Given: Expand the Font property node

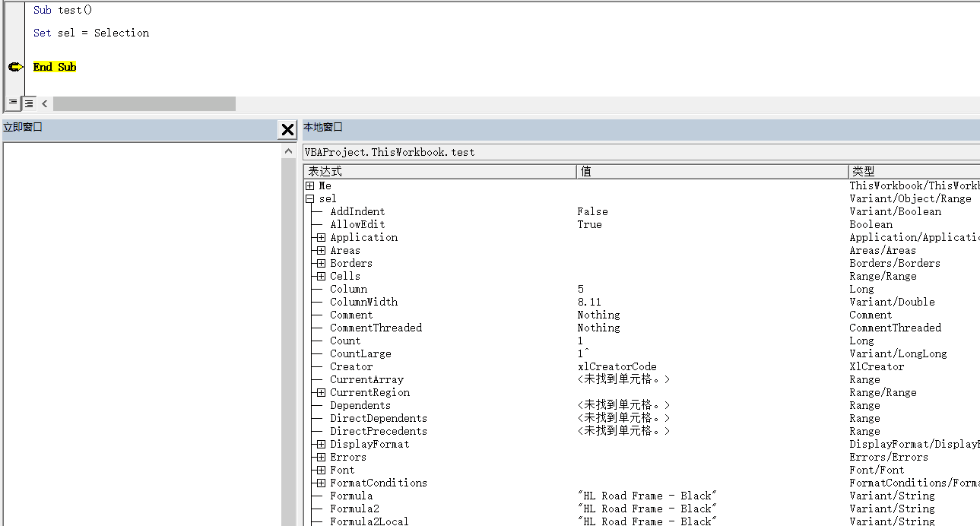Looking at the screenshot, I should pyautogui.click(x=322, y=470).
